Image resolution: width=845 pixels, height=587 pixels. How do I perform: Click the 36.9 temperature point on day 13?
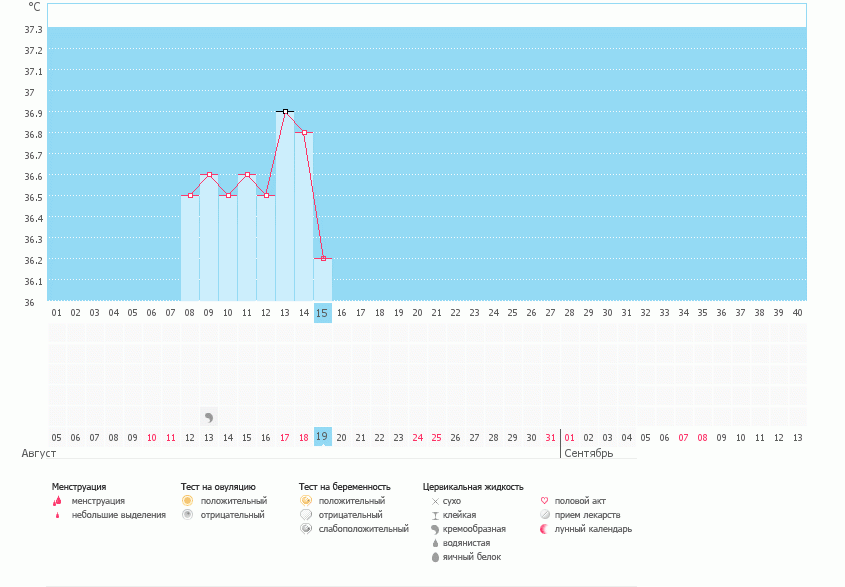click(x=285, y=112)
